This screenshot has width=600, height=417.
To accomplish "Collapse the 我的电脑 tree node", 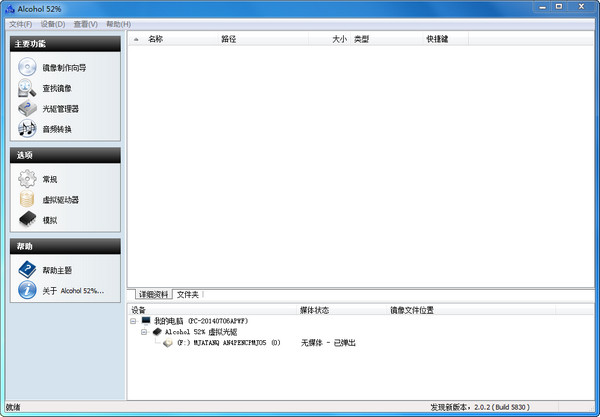I will point(134,321).
